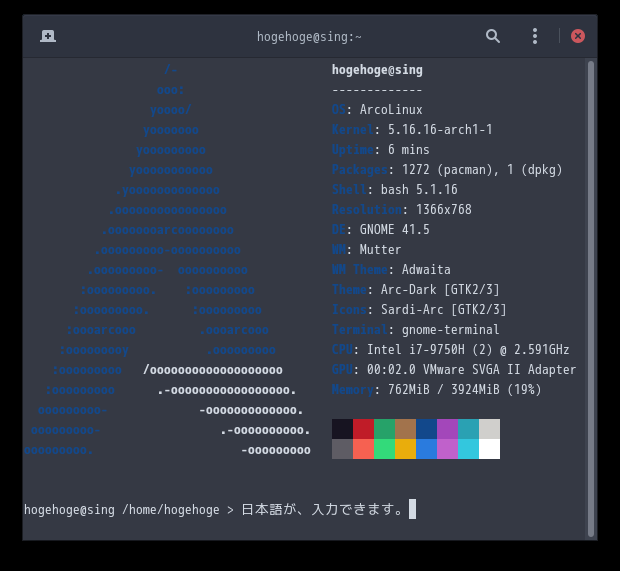Click the bright magenta color swatch
The width and height of the screenshot is (620, 571).
[447, 449]
